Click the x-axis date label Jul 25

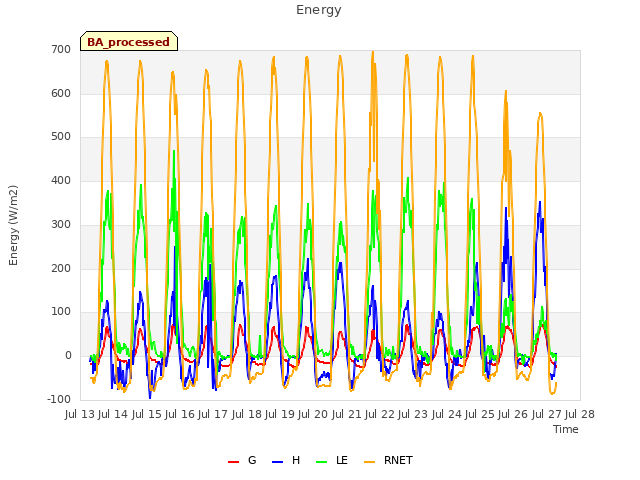click(x=480, y=414)
